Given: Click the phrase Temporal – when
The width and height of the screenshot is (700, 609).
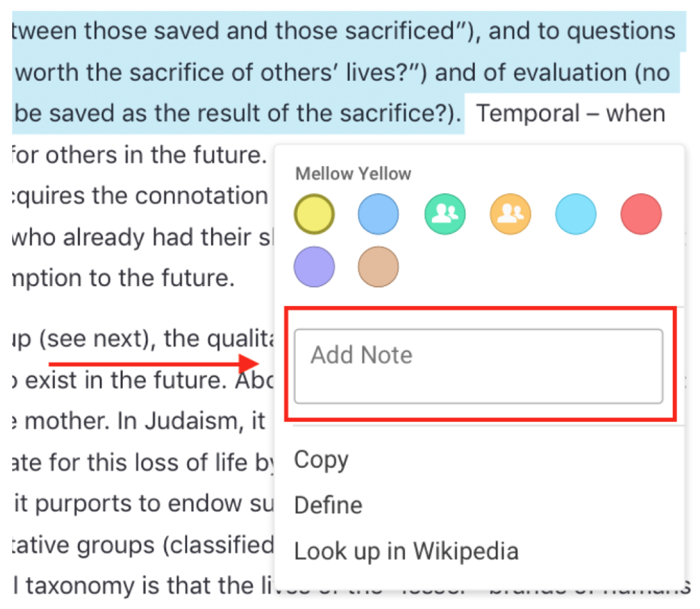Looking at the screenshot, I should click(x=569, y=113).
